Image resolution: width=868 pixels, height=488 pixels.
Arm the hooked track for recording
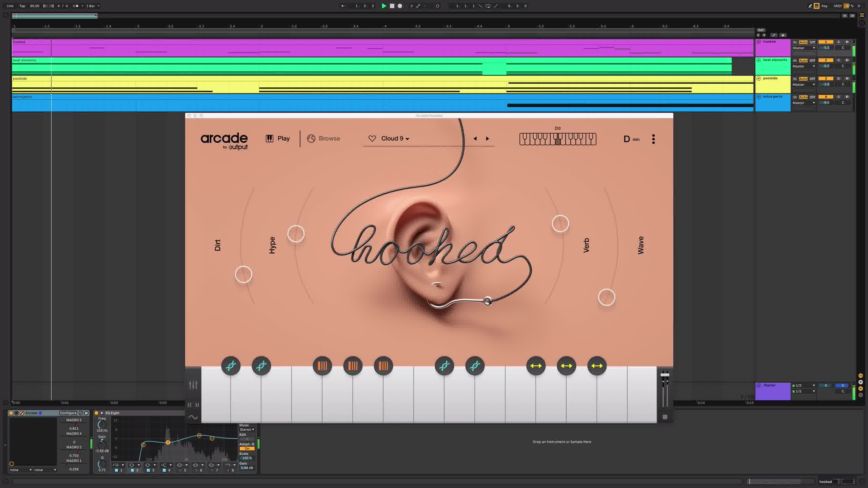[x=847, y=42]
